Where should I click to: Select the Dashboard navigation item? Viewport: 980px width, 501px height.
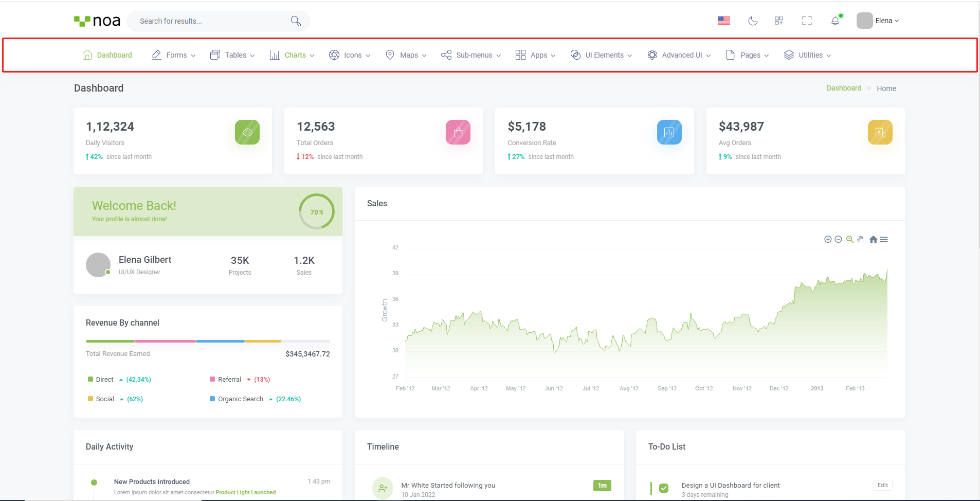[107, 55]
